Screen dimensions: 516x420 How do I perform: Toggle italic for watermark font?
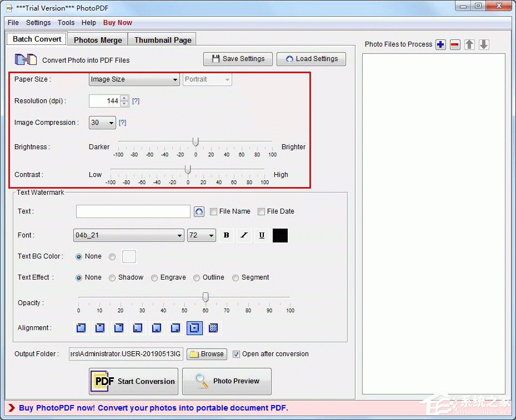tap(244, 235)
